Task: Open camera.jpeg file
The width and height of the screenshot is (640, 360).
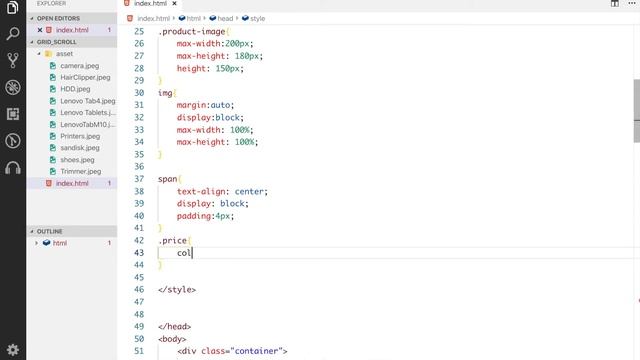Action: (80, 66)
